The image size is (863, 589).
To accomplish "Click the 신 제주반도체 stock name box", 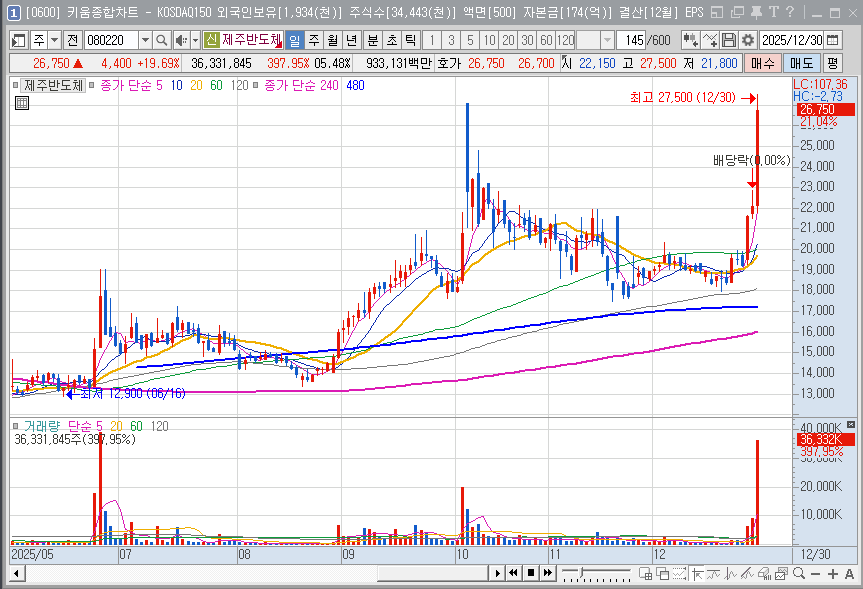I will tap(243, 40).
